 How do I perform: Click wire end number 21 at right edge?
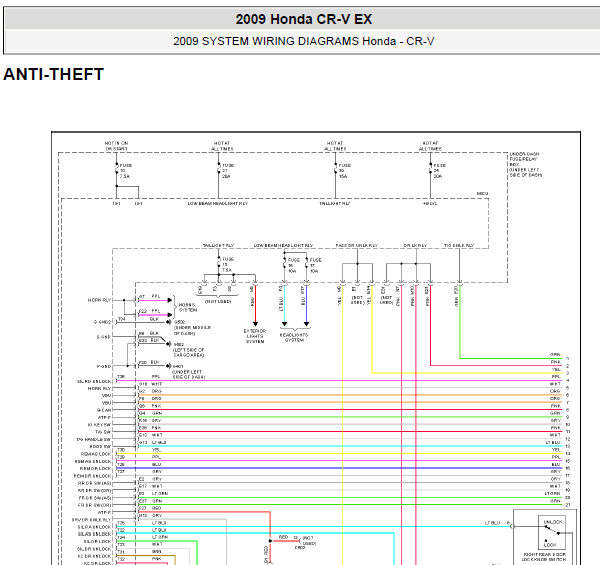[x=568, y=505]
